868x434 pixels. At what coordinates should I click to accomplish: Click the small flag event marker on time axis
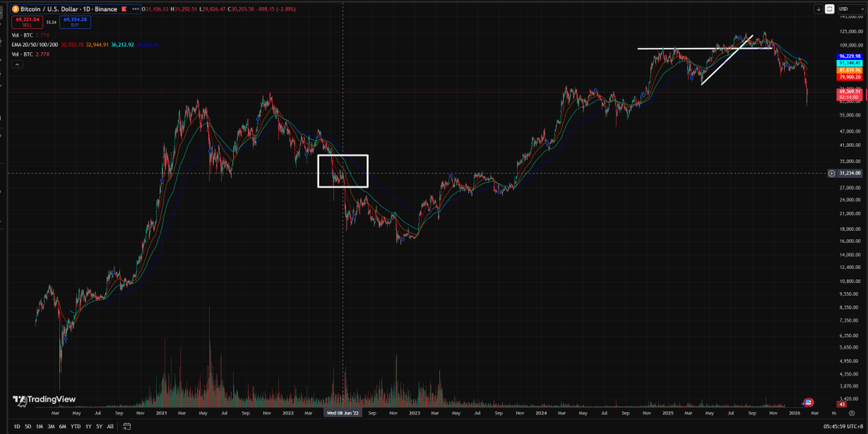click(x=809, y=402)
